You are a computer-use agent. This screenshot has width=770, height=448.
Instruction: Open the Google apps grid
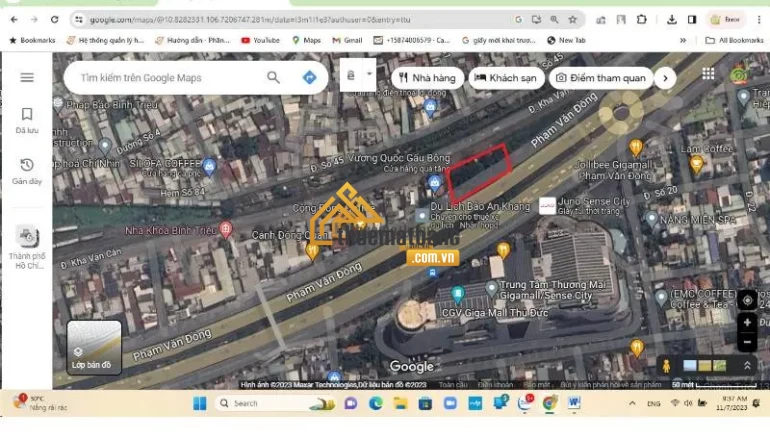(708, 74)
